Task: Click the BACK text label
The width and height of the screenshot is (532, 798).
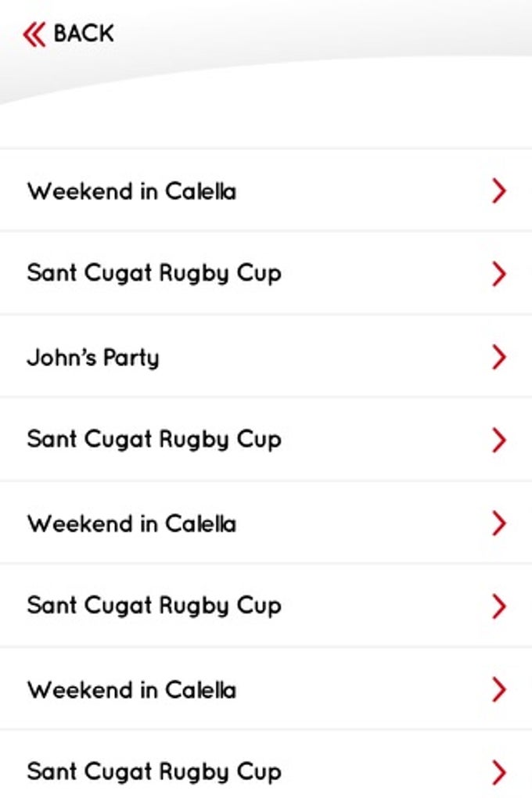Action: point(84,34)
